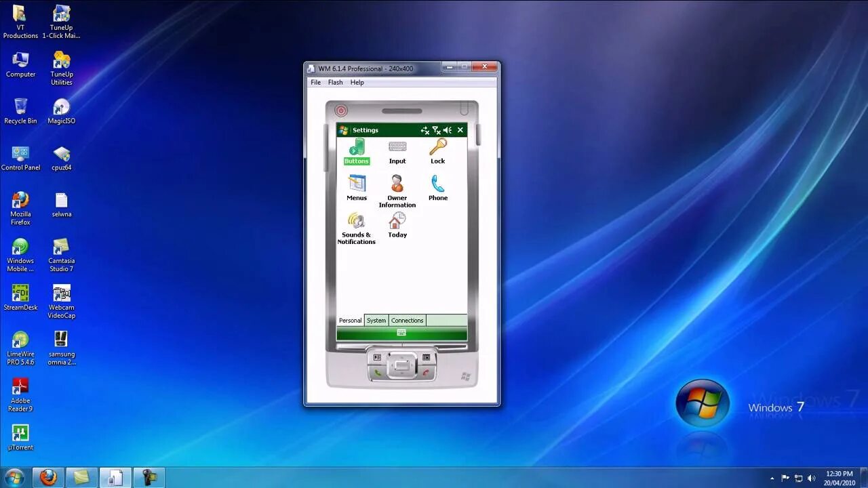
Task: Select VT Productions desktop folder
Action: 20,22
